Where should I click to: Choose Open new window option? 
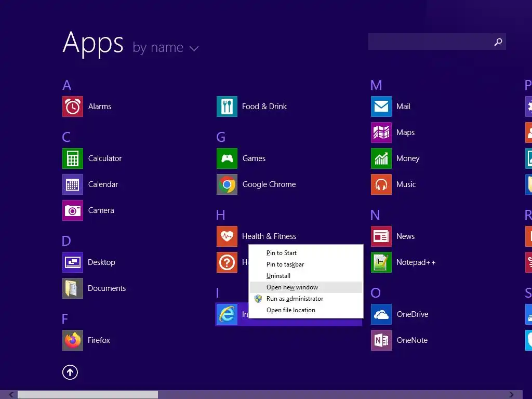tap(305, 287)
